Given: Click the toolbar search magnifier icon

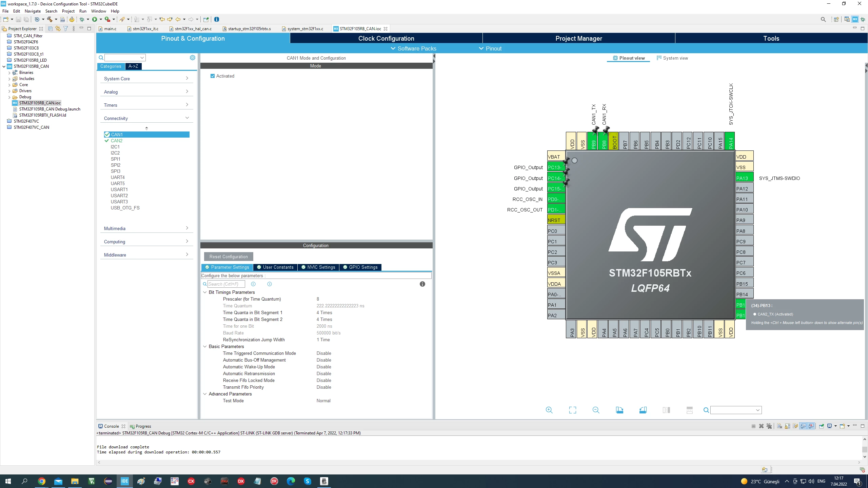Looking at the screenshot, I should 823,19.
